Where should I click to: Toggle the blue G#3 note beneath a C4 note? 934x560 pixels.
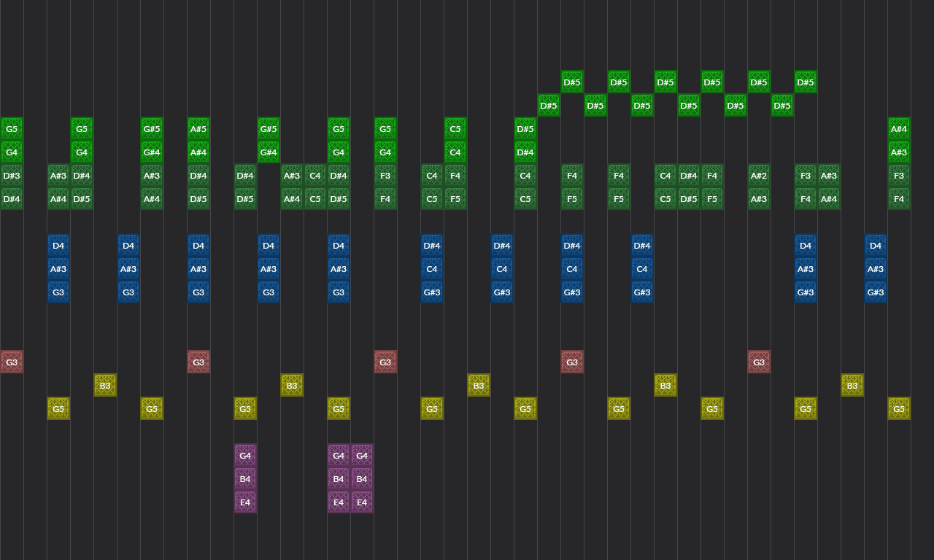tap(431, 292)
